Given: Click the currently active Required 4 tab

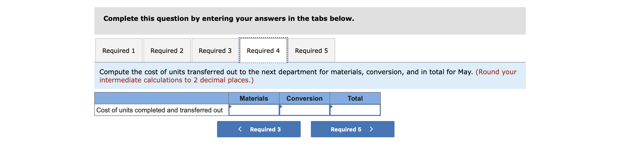Looking at the screenshot, I should pyautogui.click(x=263, y=50).
